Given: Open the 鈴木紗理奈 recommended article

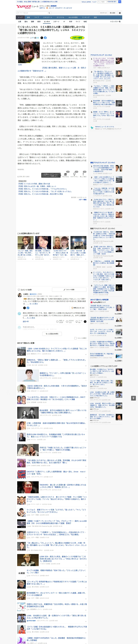Looking at the screenshot, I should (63, 411).
